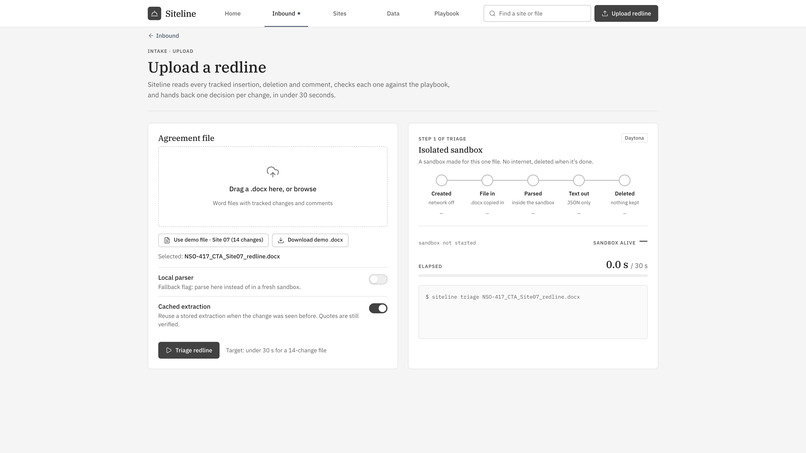806x453 pixels.
Task: Click the 'sandbox not started' status text
Action: coord(447,243)
